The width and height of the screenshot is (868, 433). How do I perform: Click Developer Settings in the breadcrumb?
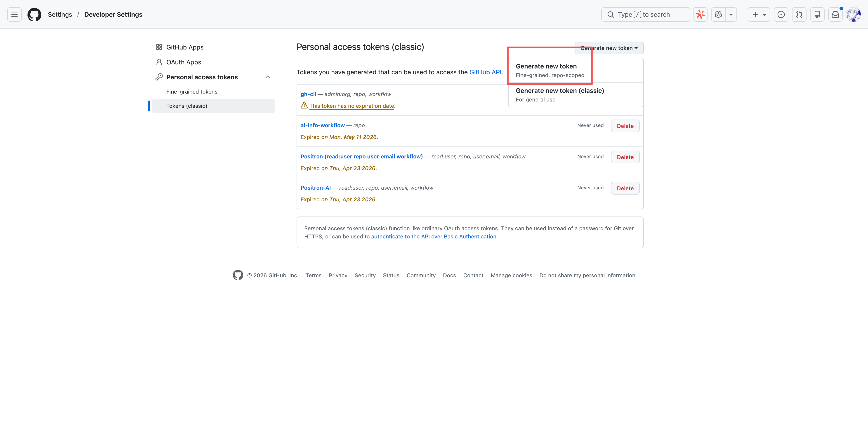(x=113, y=14)
